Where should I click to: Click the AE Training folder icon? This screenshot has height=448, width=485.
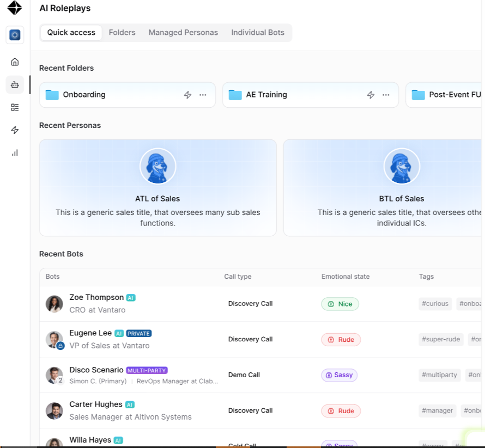(235, 95)
